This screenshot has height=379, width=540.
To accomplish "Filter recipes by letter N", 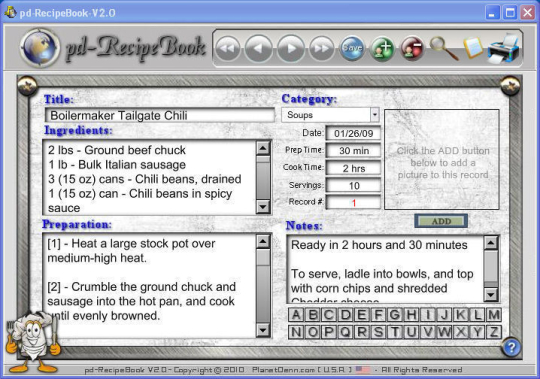I will pyautogui.click(x=295, y=332).
